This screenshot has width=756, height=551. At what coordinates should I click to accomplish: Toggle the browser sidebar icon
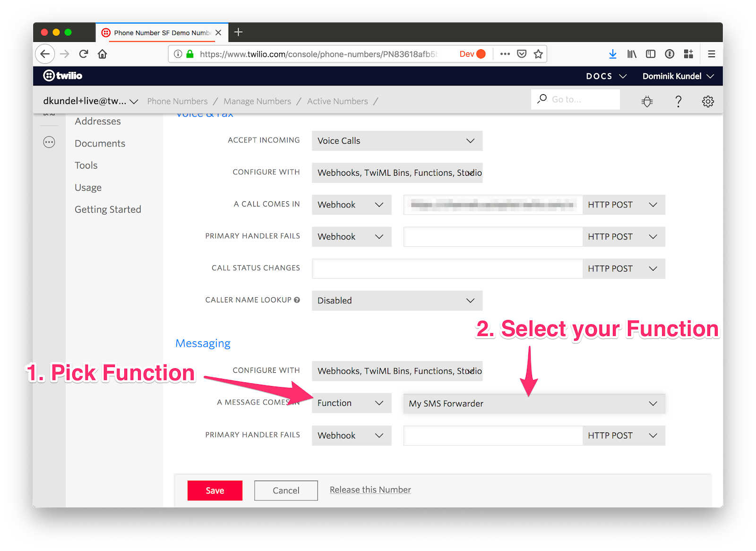pos(651,54)
